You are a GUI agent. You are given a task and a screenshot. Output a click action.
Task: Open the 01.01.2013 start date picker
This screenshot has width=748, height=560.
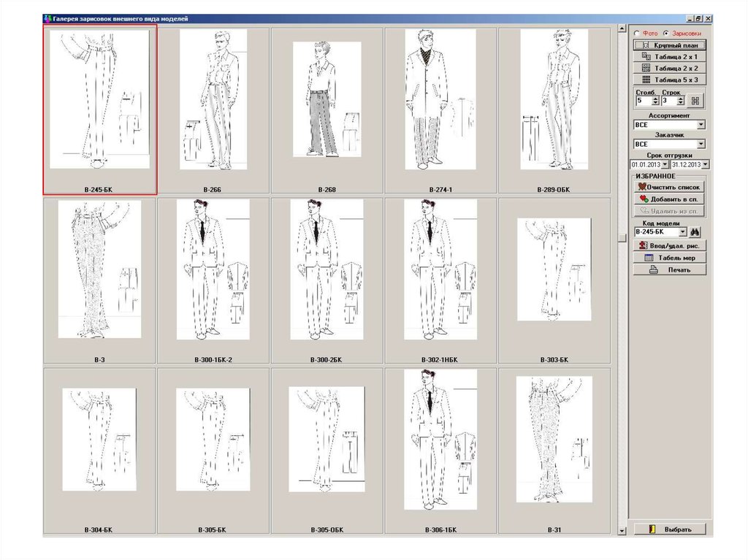tap(665, 164)
